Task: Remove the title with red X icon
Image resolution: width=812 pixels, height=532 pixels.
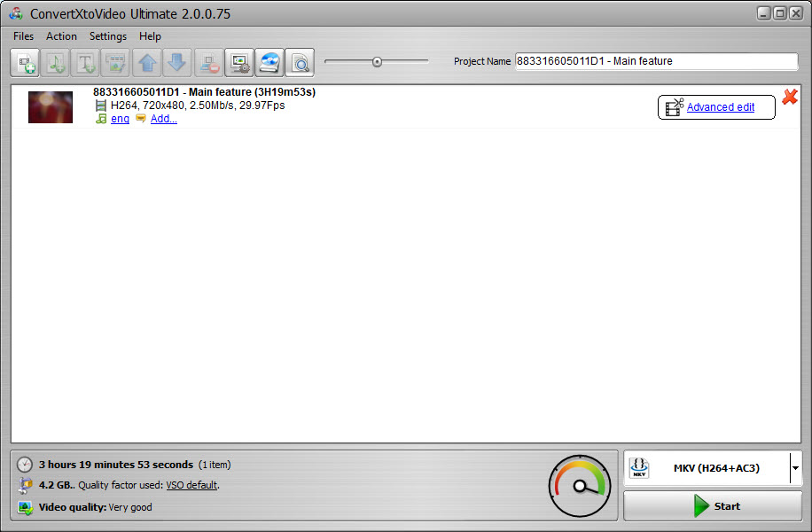Action: tap(790, 97)
